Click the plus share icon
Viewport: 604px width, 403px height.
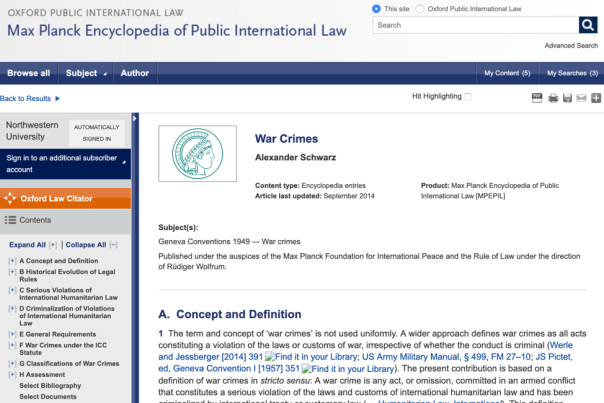pyautogui.click(x=596, y=98)
